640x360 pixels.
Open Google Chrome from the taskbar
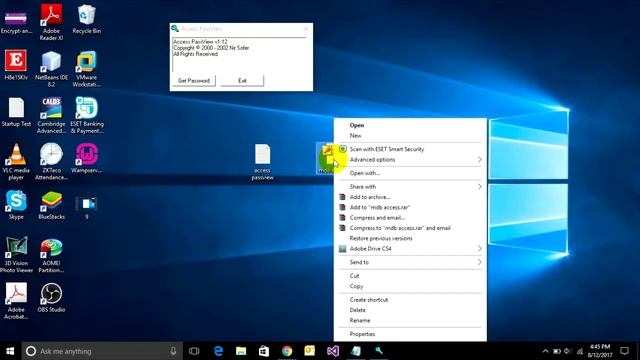pos(287,351)
